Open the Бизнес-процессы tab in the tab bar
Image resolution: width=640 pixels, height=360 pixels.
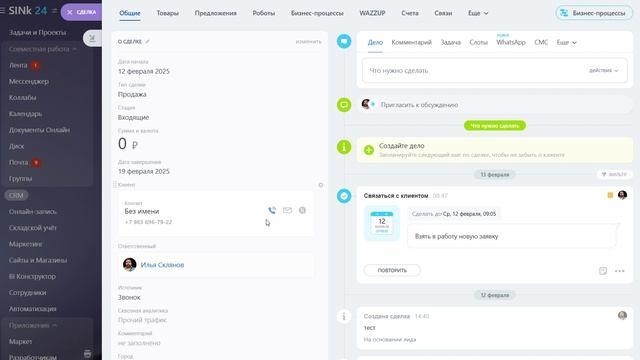pyautogui.click(x=317, y=13)
